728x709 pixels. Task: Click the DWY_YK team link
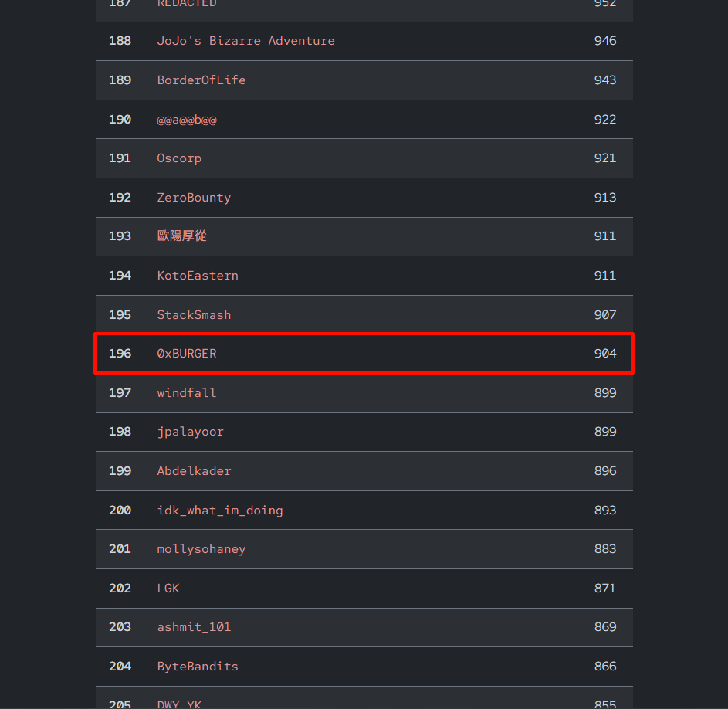(179, 704)
